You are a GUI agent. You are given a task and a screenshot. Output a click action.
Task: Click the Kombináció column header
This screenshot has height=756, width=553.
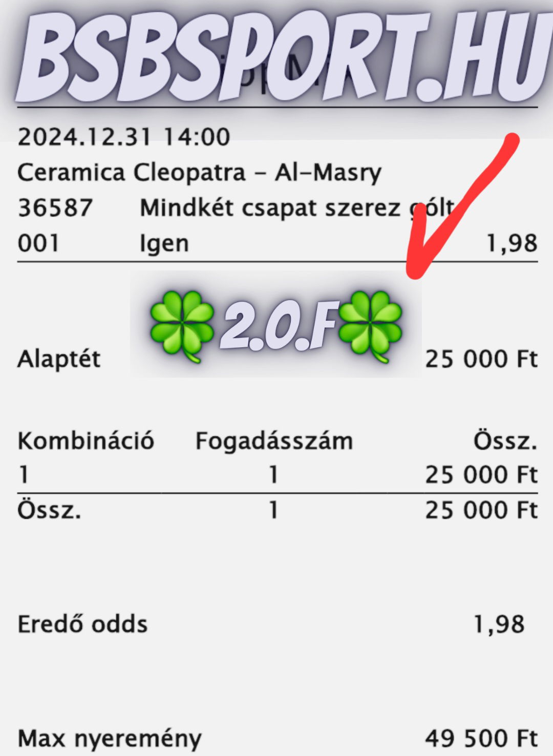[x=86, y=441]
